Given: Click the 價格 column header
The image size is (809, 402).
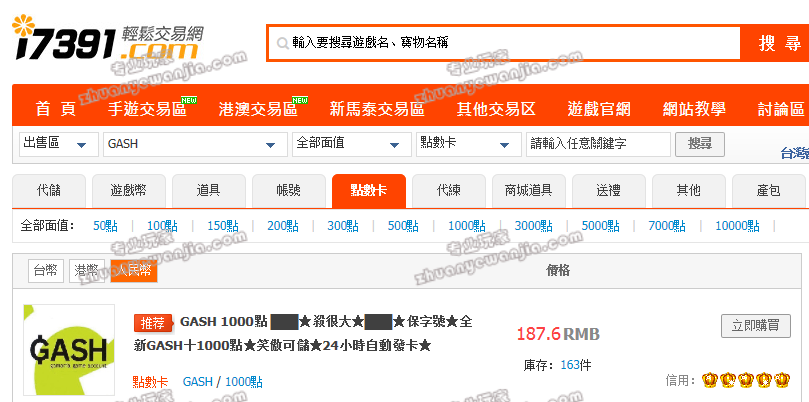Looking at the screenshot, I should point(558,270).
